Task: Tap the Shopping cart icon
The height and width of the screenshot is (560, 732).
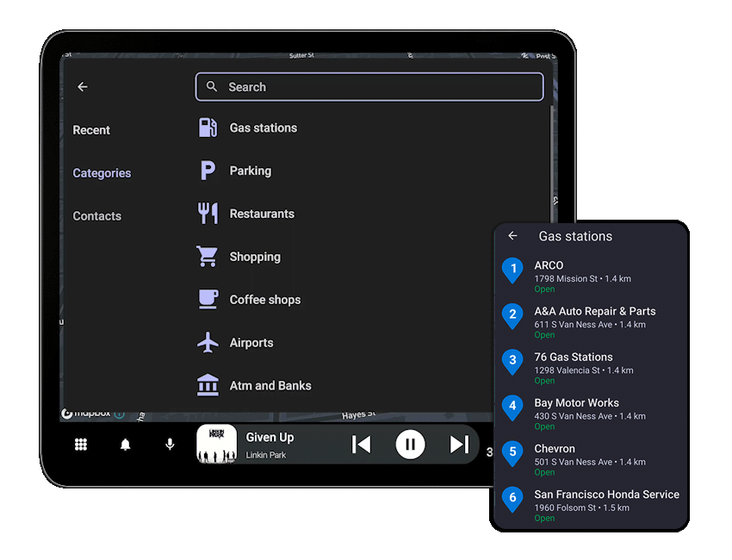Action: coord(208,257)
